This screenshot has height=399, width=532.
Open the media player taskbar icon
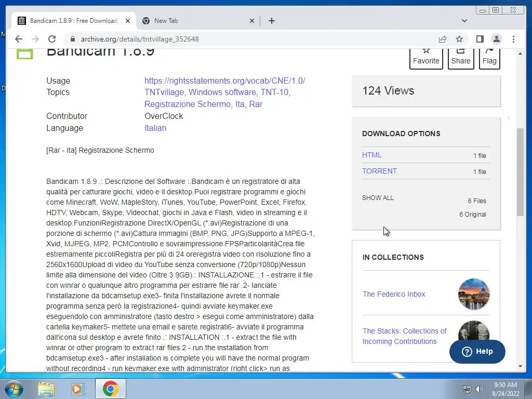click(x=77, y=389)
